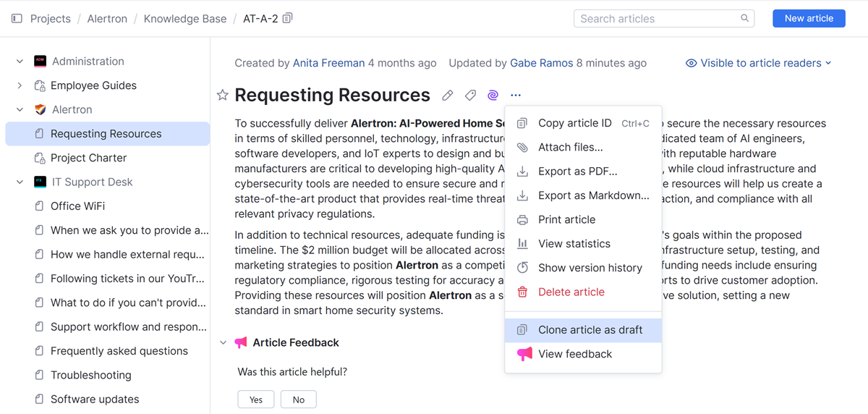Open the Visible to article readers dropdown
This screenshot has width=868, height=414.
pos(759,63)
